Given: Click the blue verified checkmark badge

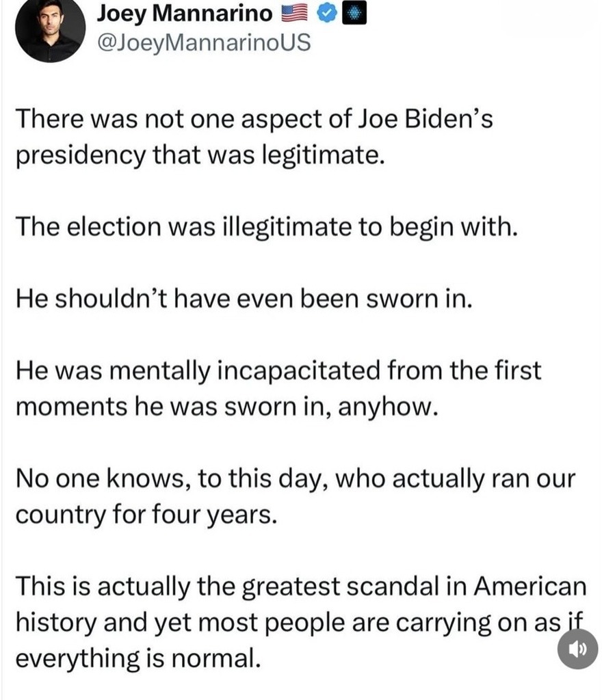Looking at the screenshot, I should [326, 14].
